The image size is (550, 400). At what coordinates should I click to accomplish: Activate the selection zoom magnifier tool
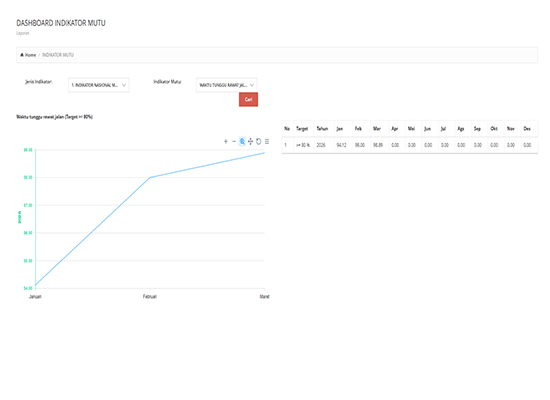coord(242,141)
